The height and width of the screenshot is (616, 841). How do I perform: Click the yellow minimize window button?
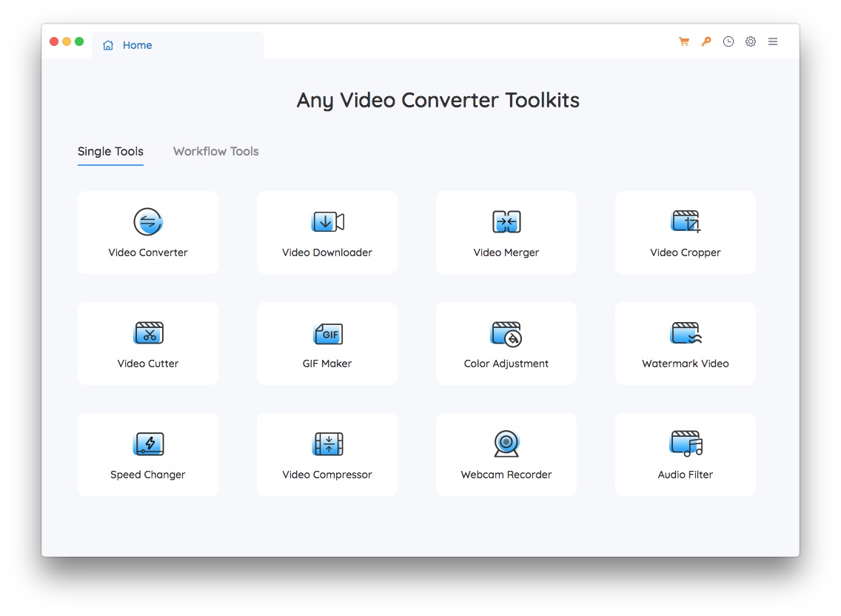[x=67, y=41]
